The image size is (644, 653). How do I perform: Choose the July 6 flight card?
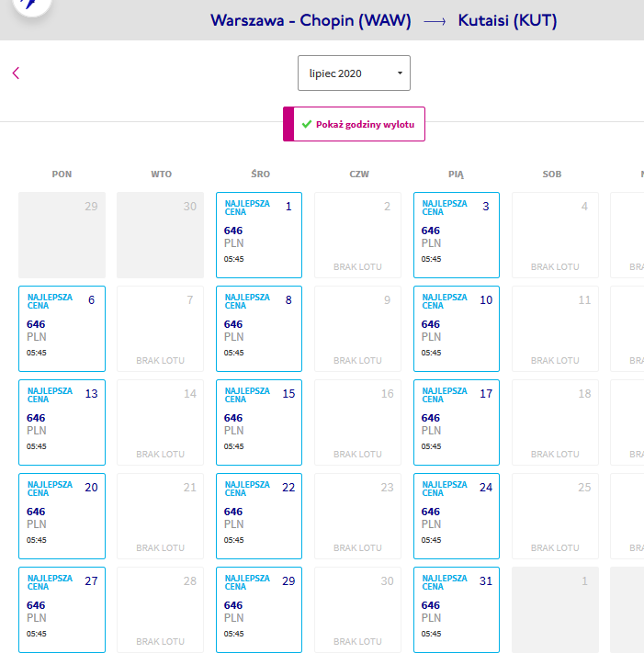62,329
